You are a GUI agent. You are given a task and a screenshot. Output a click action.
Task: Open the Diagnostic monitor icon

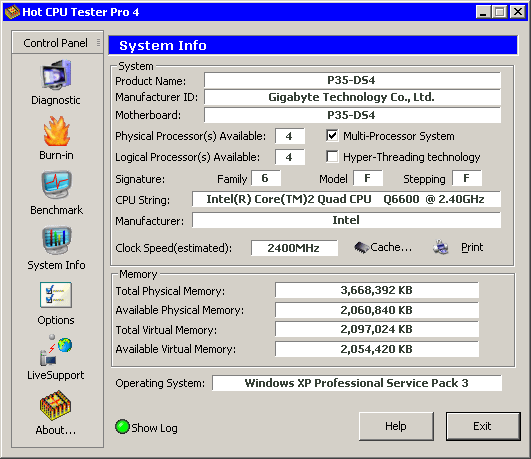56,75
